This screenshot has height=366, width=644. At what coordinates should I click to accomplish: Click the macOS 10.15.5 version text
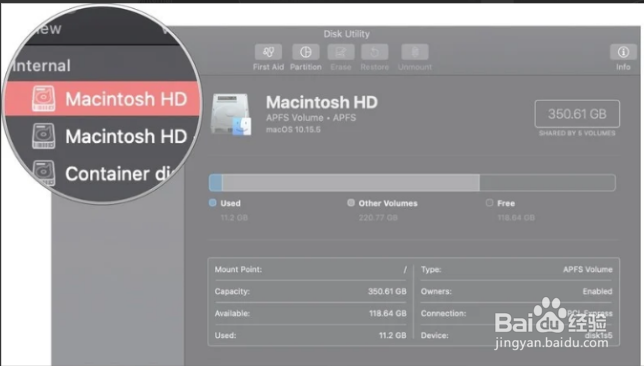coord(293,130)
